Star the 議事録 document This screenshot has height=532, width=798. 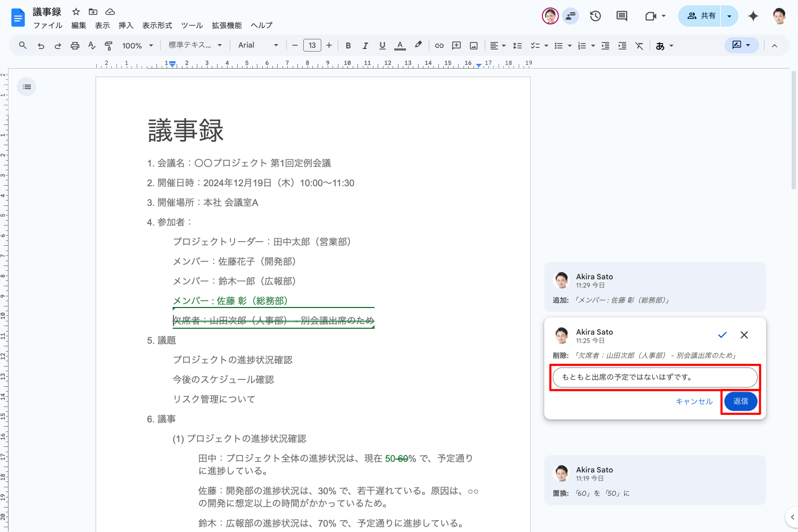click(x=76, y=12)
